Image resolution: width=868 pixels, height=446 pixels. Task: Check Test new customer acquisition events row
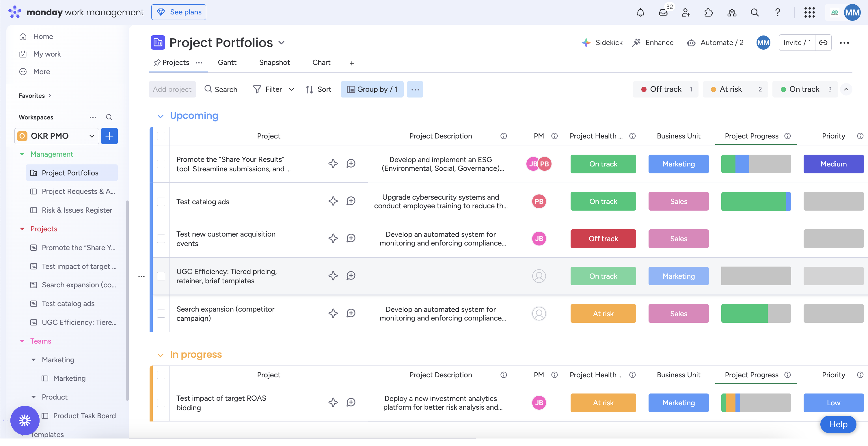pyautogui.click(x=161, y=239)
